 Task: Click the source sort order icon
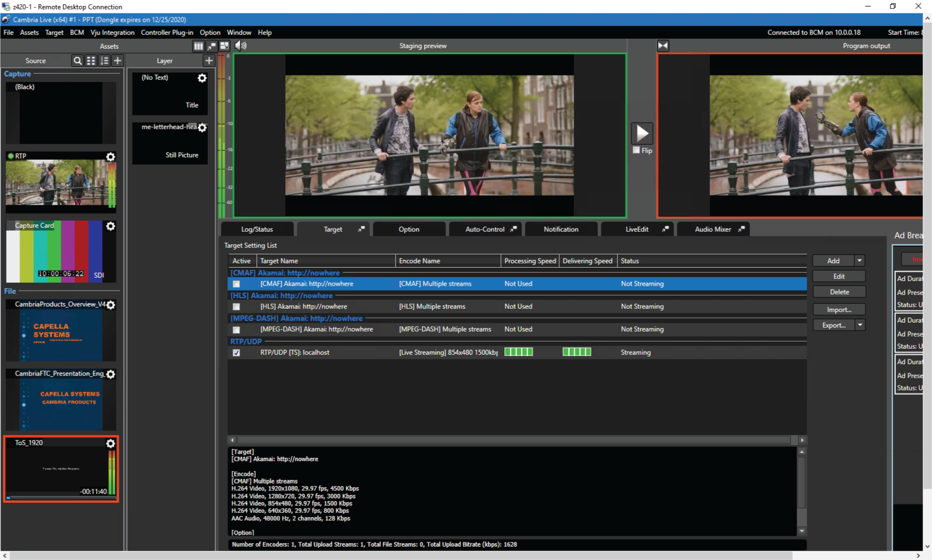point(104,61)
